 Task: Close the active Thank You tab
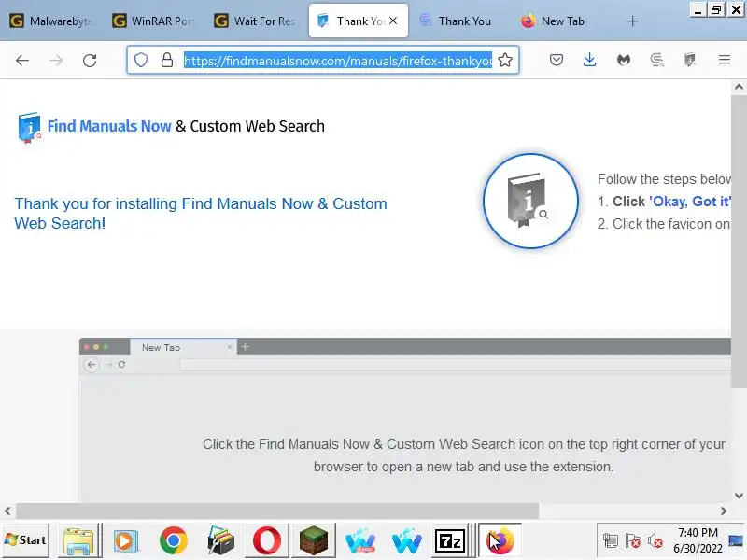pos(393,21)
